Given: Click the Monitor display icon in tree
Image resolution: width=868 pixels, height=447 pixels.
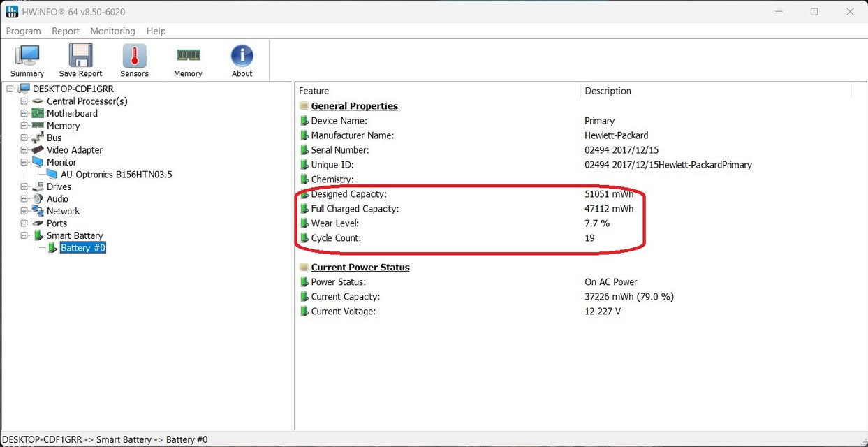Looking at the screenshot, I should click(38, 162).
